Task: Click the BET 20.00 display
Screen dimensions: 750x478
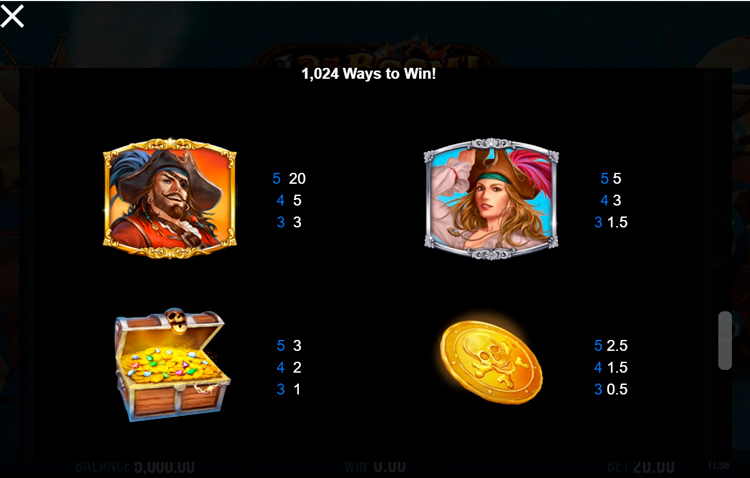Action: click(x=640, y=467)
